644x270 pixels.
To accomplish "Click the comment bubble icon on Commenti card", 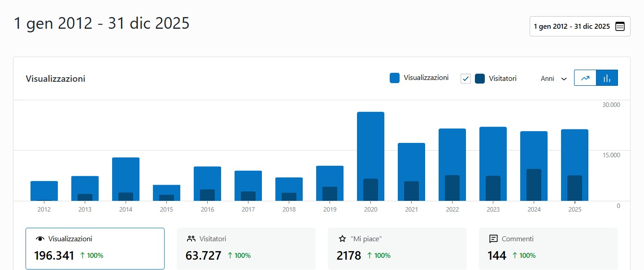I will pos(493,239).
